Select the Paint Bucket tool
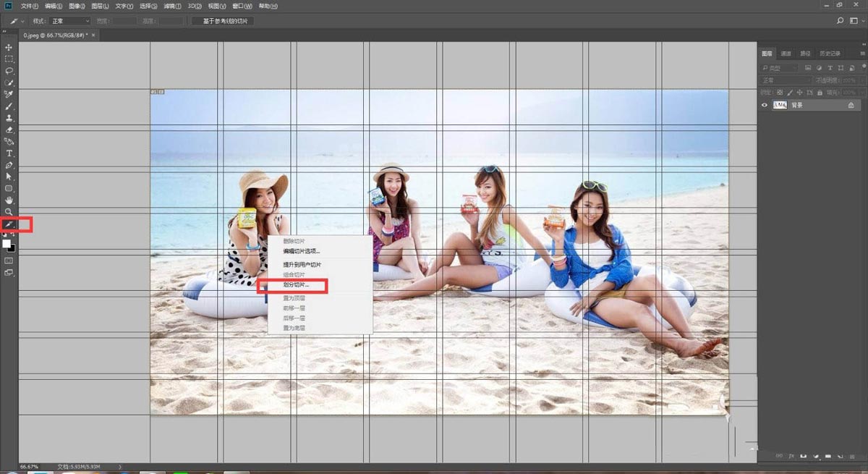 [9, 141]
